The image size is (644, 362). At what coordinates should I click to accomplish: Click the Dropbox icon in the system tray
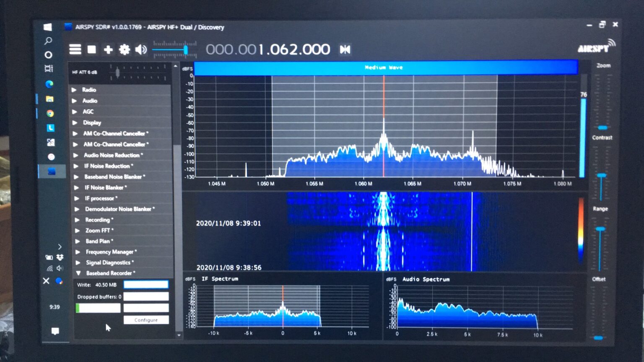click(x=60, y=257)
